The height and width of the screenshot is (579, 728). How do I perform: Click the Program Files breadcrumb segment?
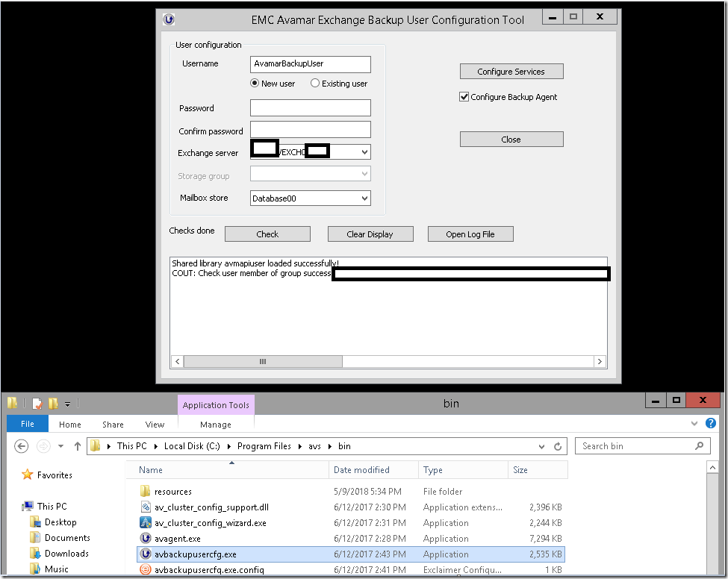coord(264,446)
